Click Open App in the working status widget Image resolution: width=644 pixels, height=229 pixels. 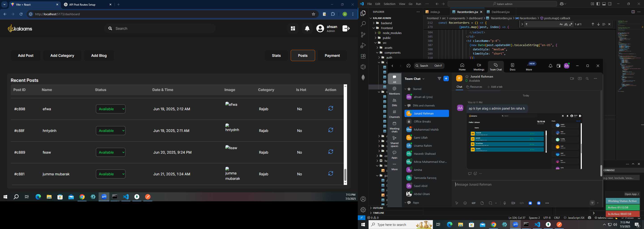coord(631,194)
